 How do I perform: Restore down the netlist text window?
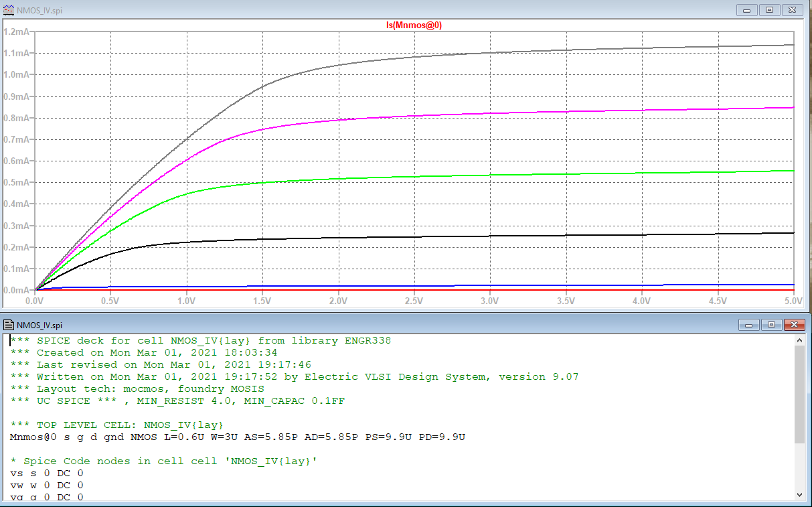click(x=771, y=325)
